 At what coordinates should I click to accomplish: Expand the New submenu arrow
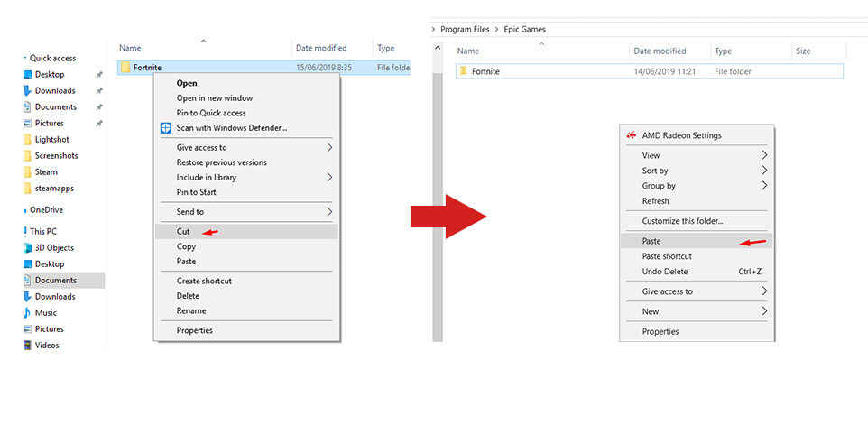point(764,311)
